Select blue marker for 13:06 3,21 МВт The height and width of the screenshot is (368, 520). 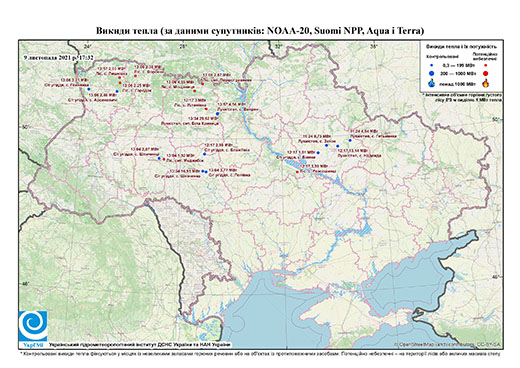(89, 89)
